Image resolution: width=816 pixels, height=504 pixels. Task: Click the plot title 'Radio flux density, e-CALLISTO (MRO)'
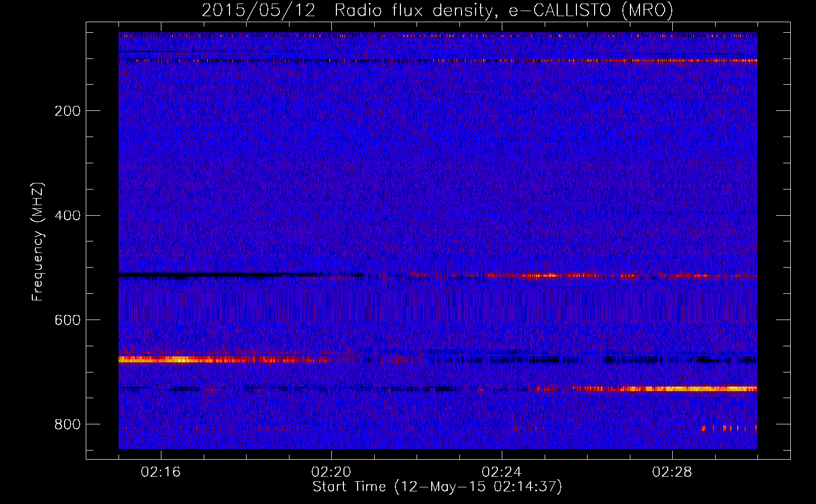[x=503, y=11]
